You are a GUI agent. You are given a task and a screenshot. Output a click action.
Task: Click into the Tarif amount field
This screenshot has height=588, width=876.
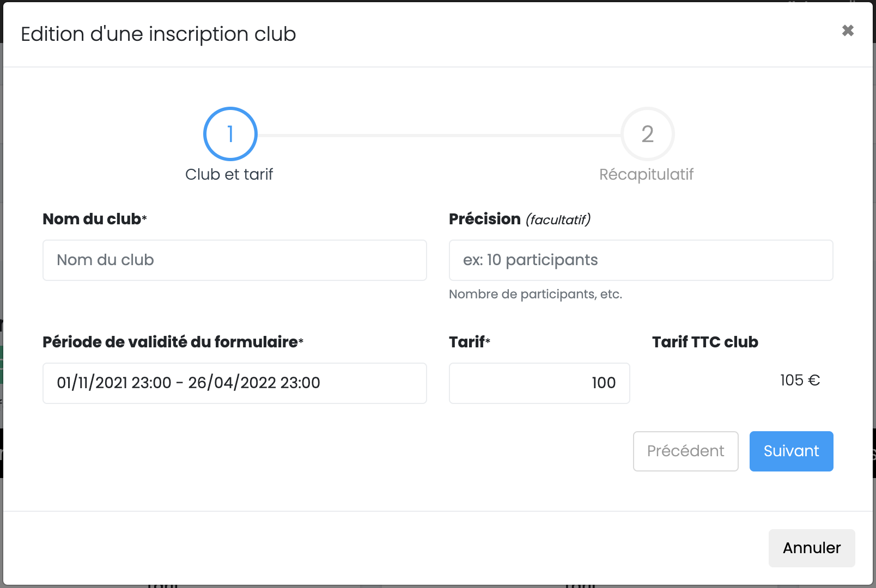tap(539, 383)
